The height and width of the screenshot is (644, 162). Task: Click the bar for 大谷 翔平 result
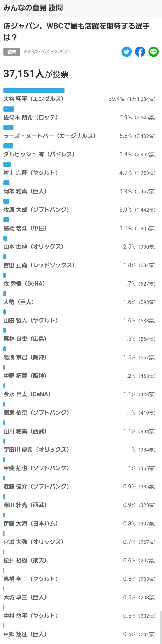pos(34,90)
